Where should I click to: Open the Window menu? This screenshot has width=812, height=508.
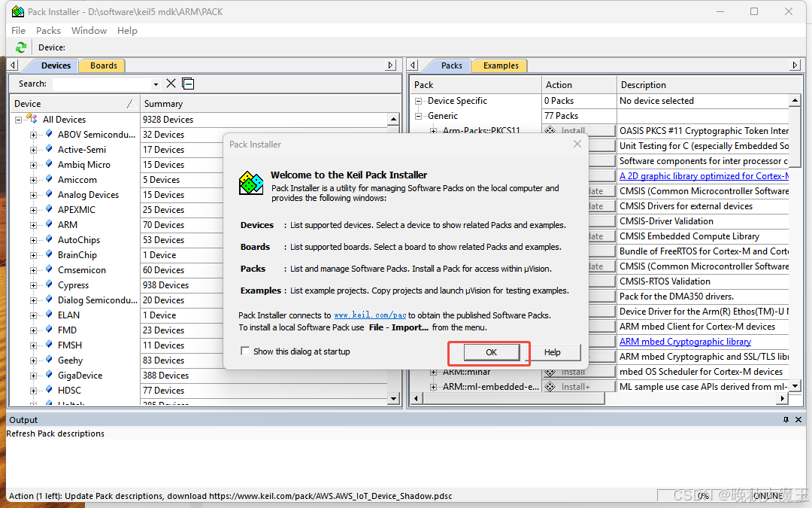pos(89,31)
